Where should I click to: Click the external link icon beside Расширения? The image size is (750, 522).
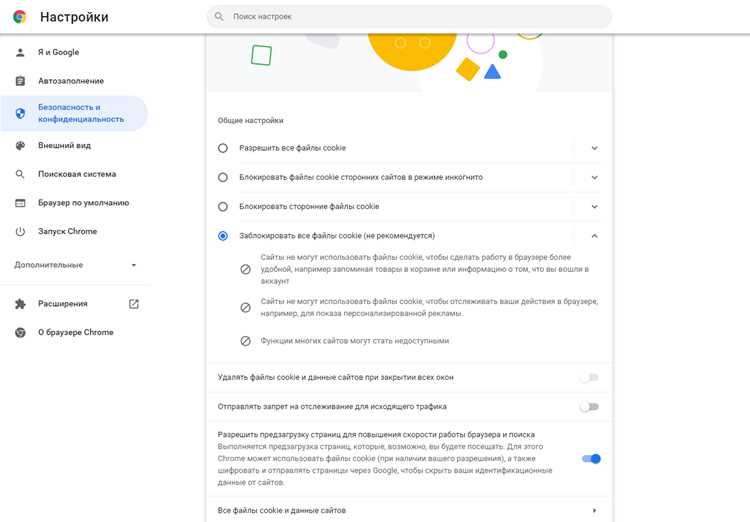[134, 304]
